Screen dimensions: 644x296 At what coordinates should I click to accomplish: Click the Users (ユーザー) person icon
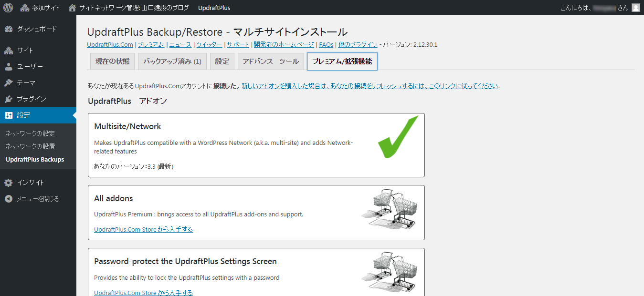[9, 67]
